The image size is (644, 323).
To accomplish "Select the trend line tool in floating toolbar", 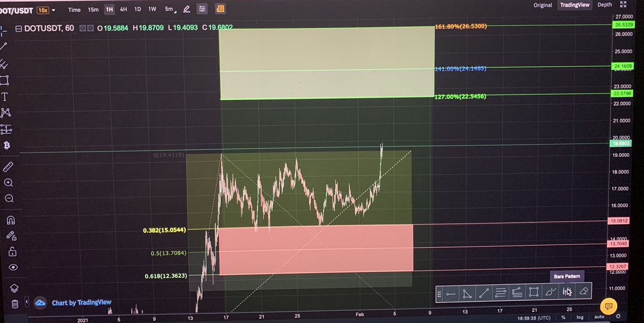I will (x=484, y=293).
